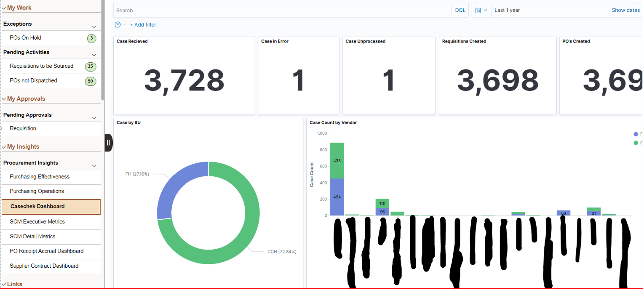The image size is (644, 290).
Task: Open POs On Hold list
Action: click(x=26, y=38)
